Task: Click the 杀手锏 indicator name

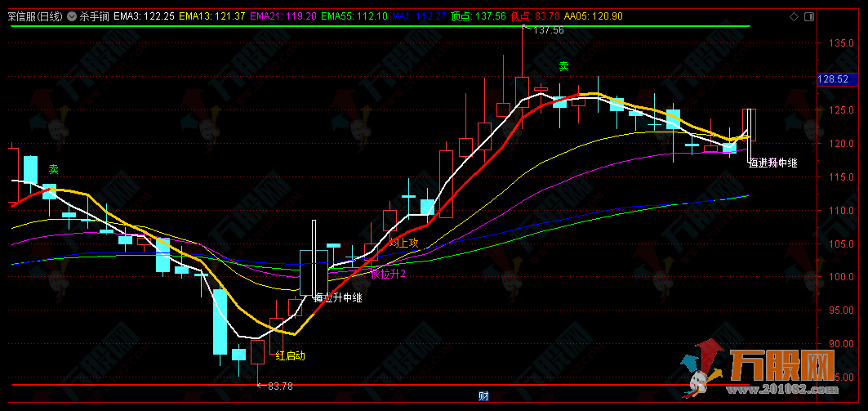Action: click(x=94, y=16)
